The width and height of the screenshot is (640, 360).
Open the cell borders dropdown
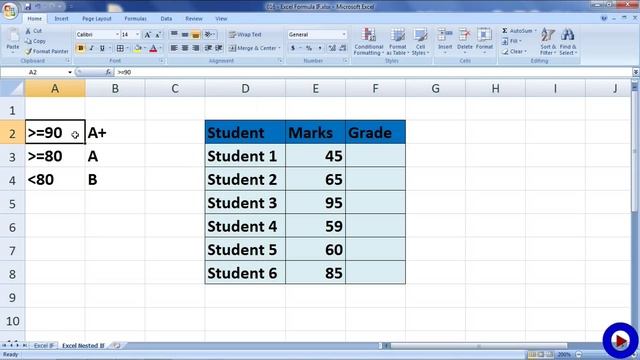[127, 48]
